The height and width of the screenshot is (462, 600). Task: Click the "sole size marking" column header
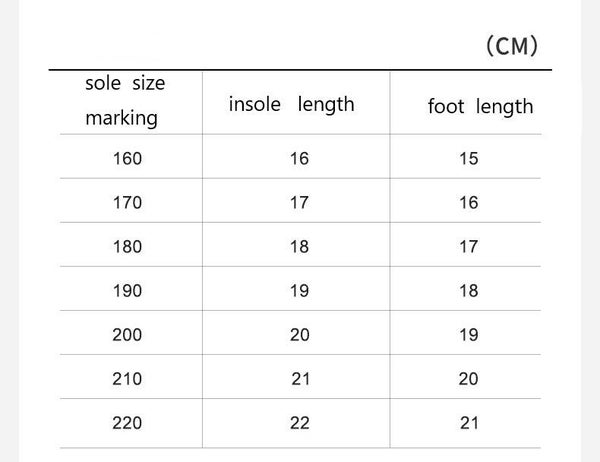point(124,101)
